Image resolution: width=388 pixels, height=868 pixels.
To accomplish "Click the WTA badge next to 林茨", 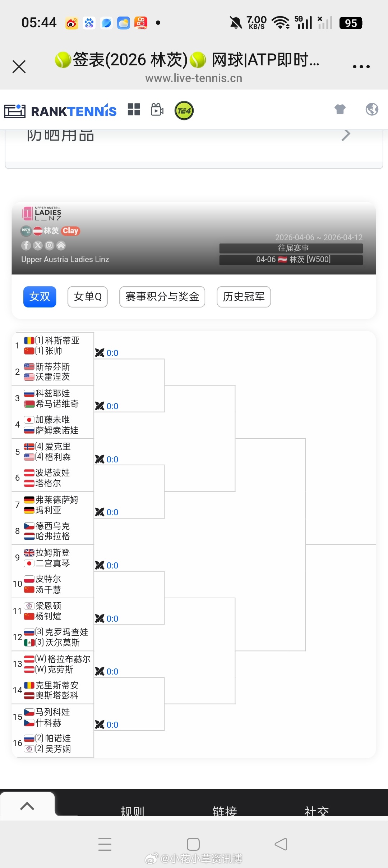I will tap(26, 230).
